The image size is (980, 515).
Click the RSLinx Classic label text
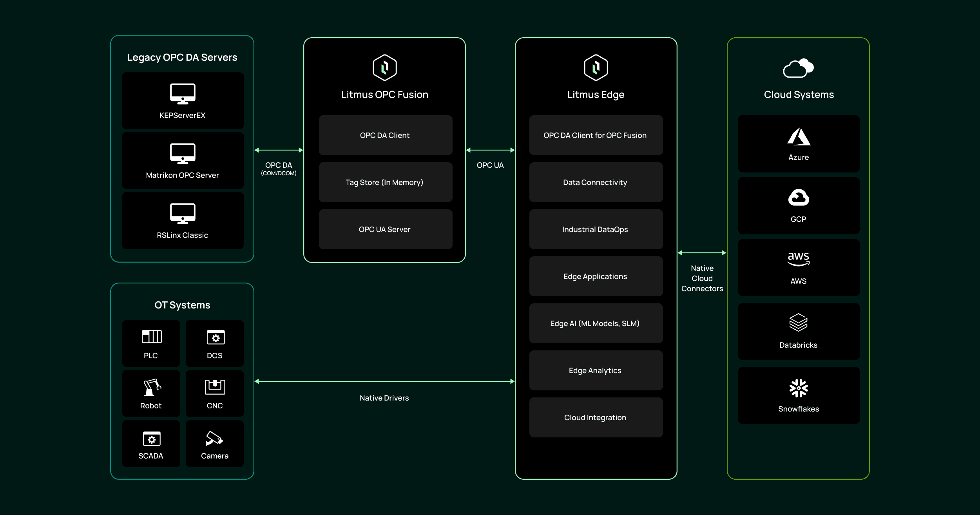(x=182, y=235)
